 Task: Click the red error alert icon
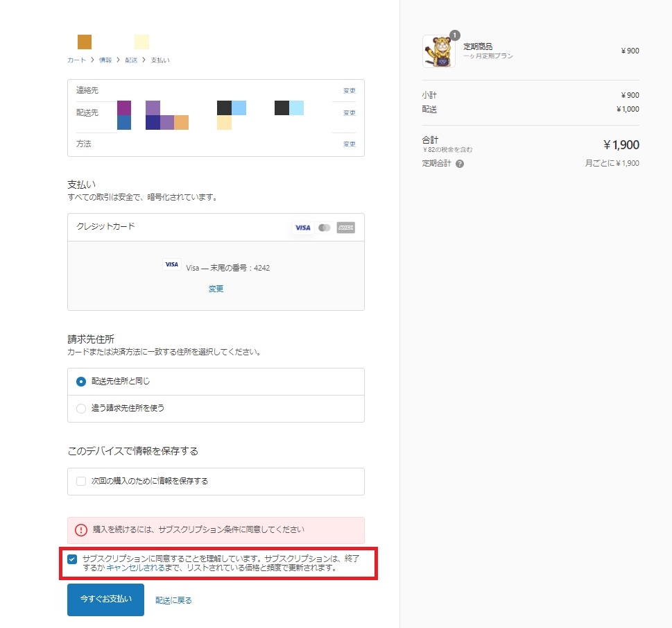(x=81, y=530)
